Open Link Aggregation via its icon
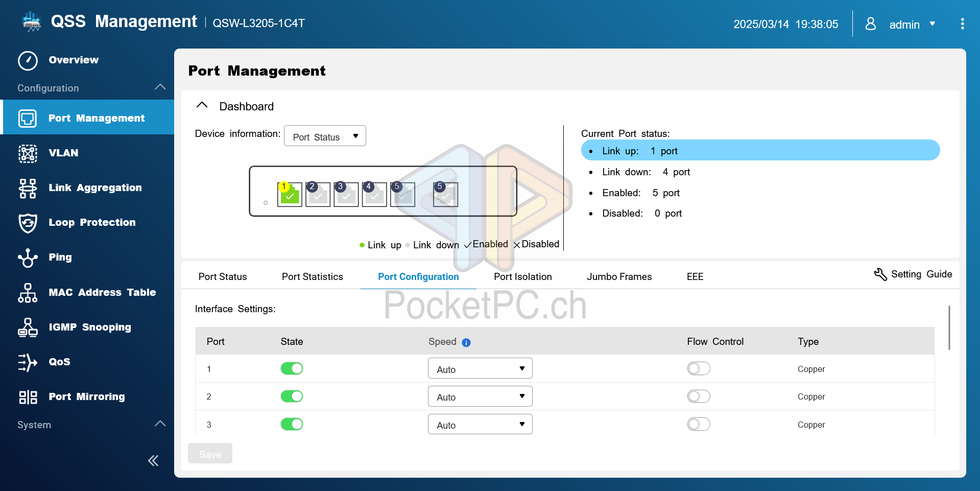980x491 pixels. pos(28,188)
